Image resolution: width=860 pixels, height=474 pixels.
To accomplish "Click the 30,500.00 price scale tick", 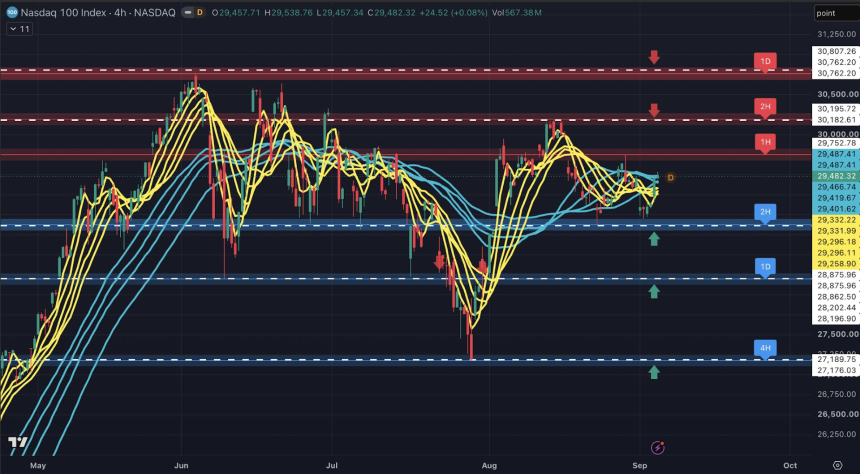I will click(x=837, y=94).
